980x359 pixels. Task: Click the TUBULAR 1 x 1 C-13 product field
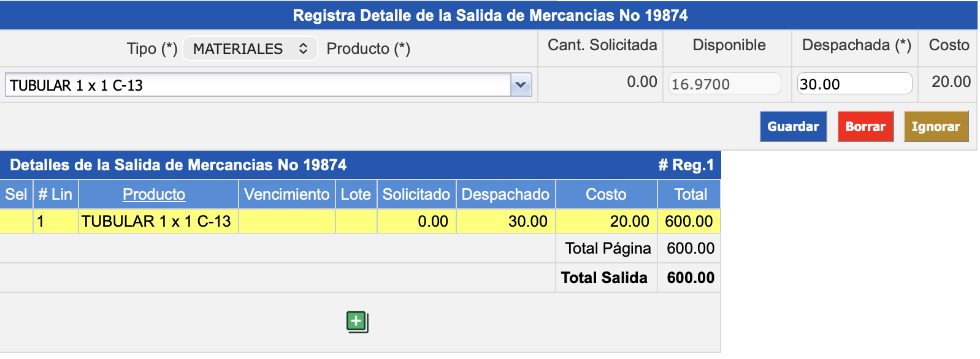click(x=258, y=85)
